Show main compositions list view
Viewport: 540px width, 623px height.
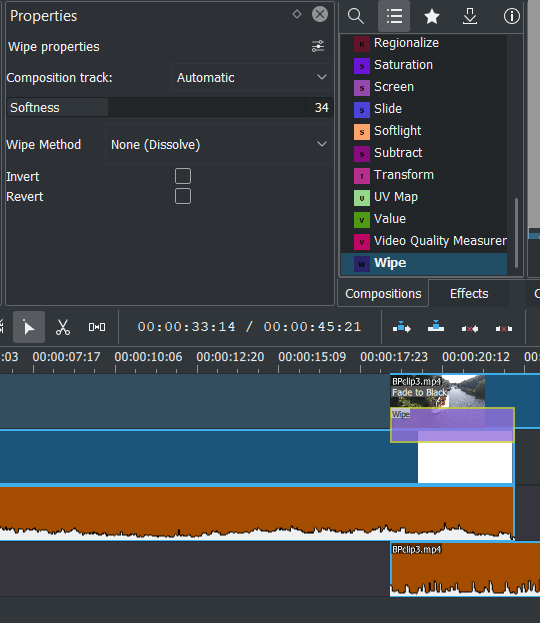[x=394, y=16]
